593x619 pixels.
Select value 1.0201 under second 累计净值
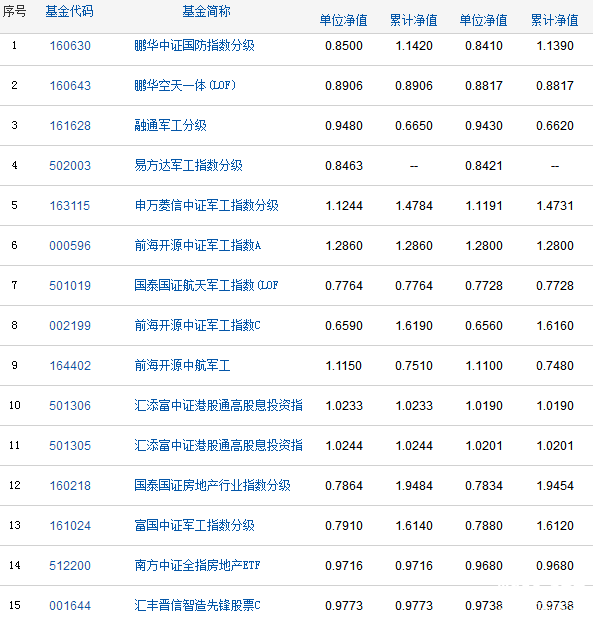[555, 446]
